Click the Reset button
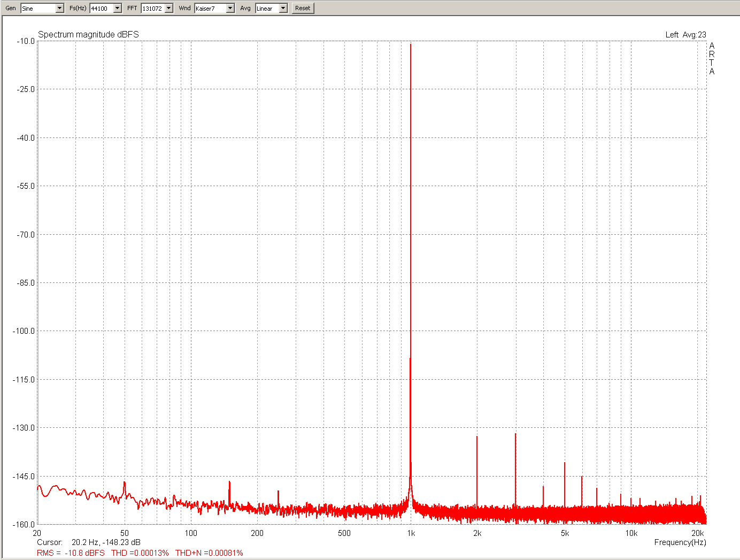Screen dimensions: 740x560 coord(303,8)
